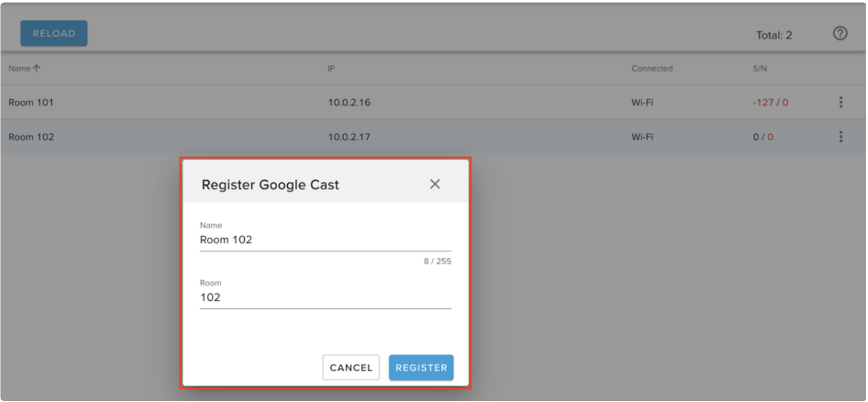Viewport: 868px width, 402px height.
Task: Focus the Name input field
Action: click(325, 240)
